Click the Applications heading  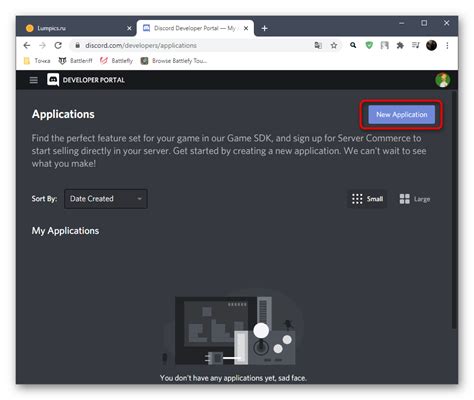point(63,114)
